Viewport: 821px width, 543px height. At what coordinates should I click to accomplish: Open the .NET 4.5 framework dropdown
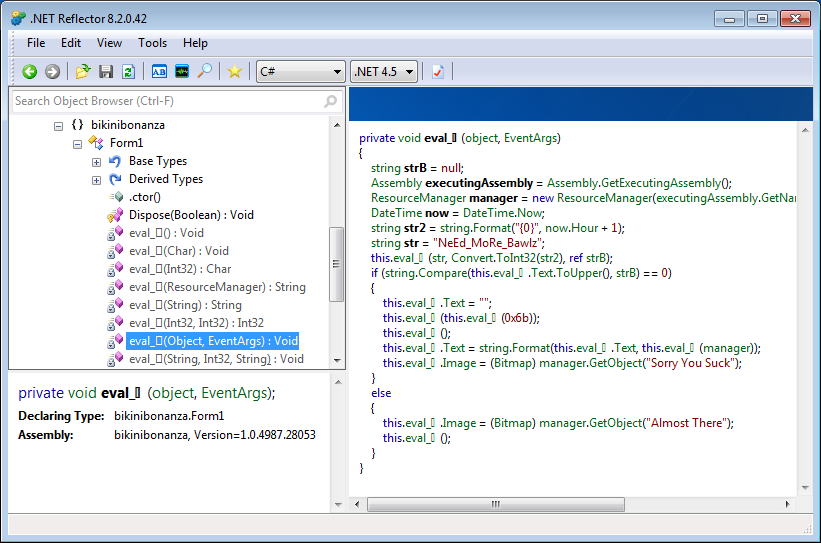coord(384,71)
